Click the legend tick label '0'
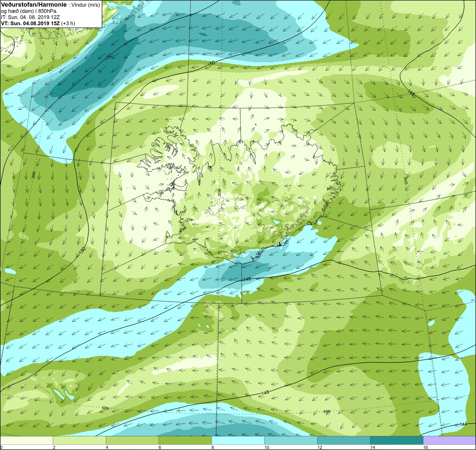Screen dimensions: 476x450 click(x=1, y=447)
